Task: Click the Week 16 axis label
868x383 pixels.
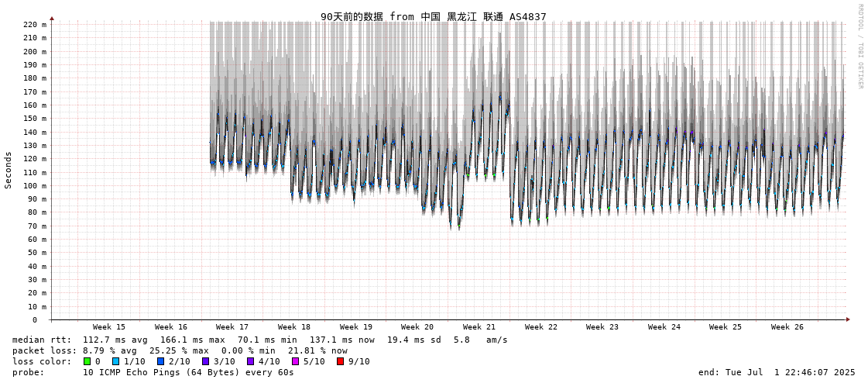Action: [x=171, y=327]
